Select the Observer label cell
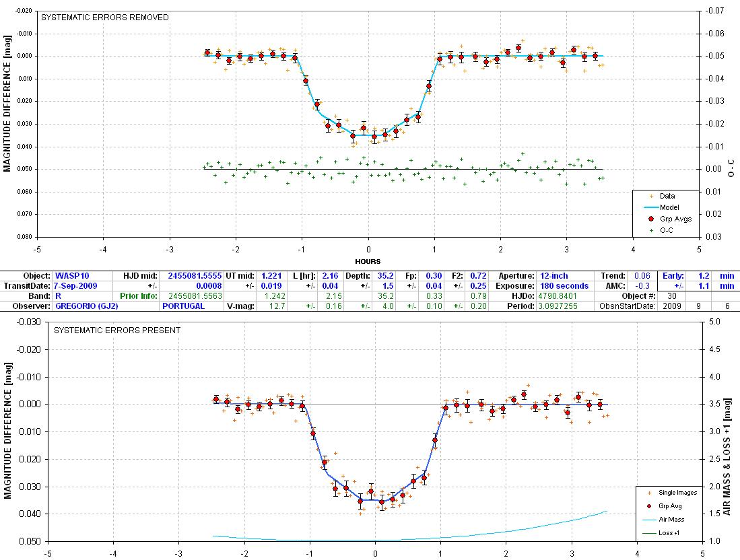Image resolution: width=740 pixels, height=560 pixels. [x=31, y=306]
